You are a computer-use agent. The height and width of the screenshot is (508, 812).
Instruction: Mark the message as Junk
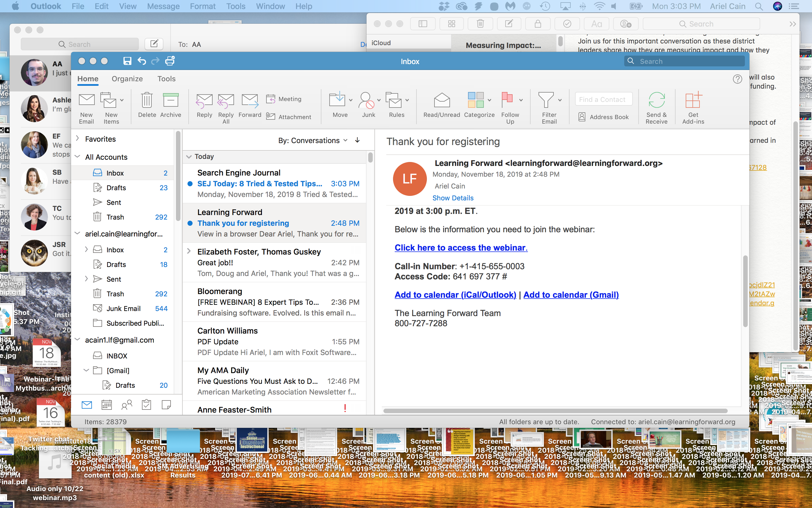pos(367,100)
